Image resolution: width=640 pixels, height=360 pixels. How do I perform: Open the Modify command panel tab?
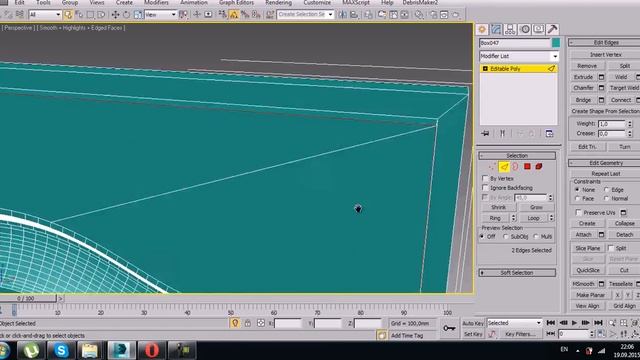tap(496, 29)
